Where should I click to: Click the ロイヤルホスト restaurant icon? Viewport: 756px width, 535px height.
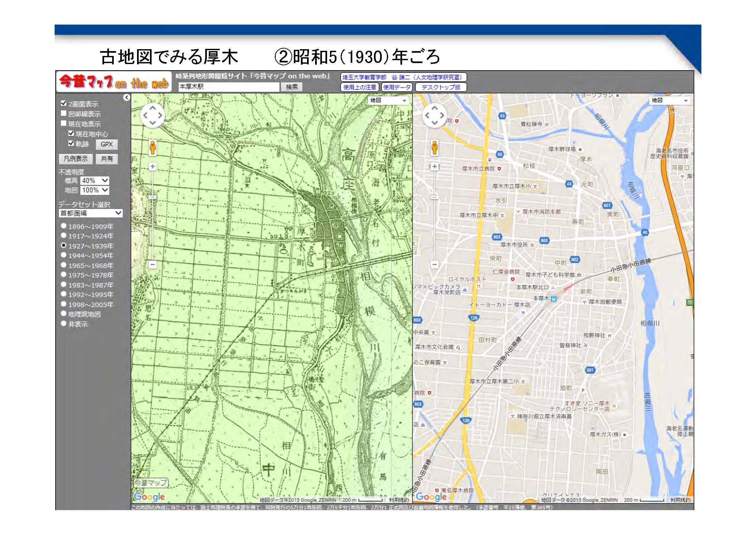tap(478, 286)
